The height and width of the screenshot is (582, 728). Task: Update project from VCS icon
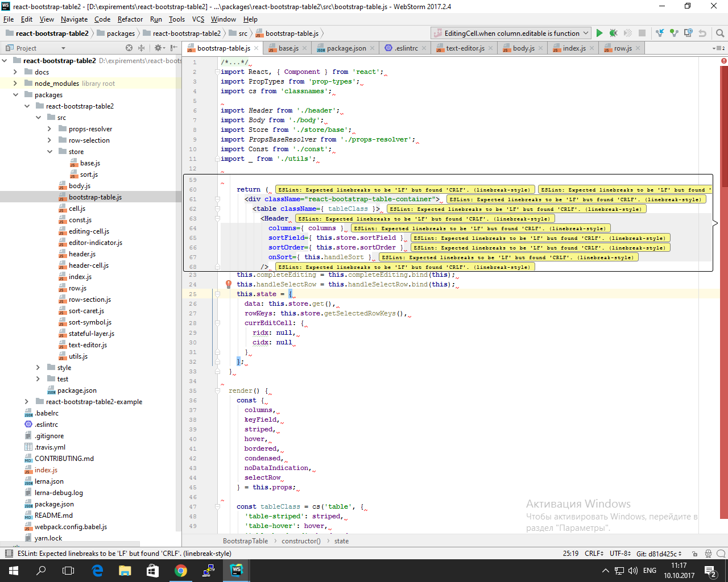[x=660, y=34]
